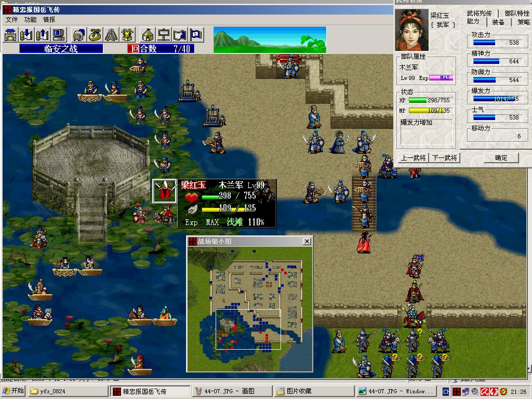532x399 pixels.
Task: Click the army tent camp icon
Action: [148, 35]
